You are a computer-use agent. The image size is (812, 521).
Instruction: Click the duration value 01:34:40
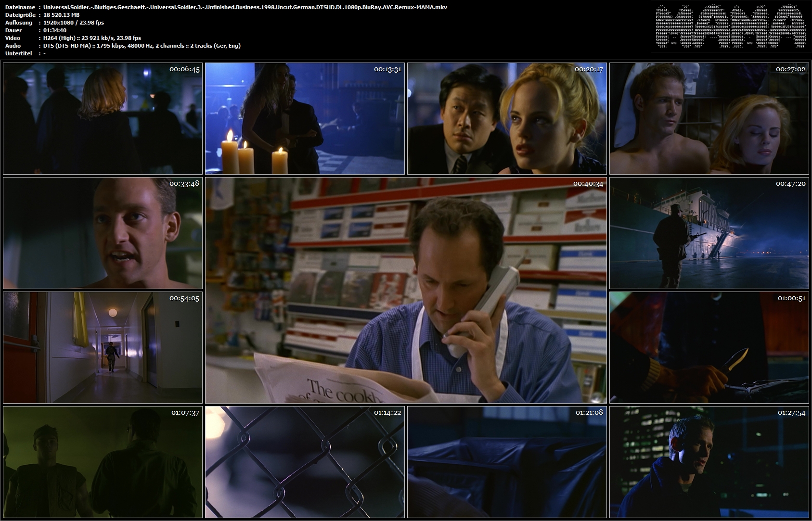tap(54, 30)
